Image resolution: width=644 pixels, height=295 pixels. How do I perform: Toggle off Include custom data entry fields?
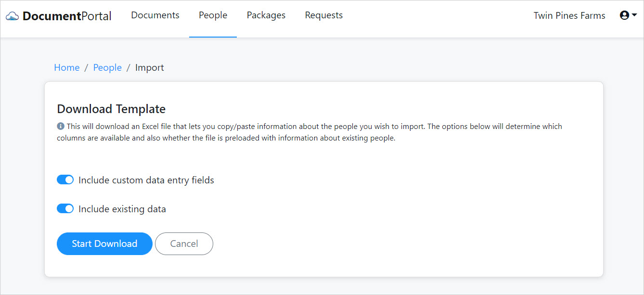[65, 180]
